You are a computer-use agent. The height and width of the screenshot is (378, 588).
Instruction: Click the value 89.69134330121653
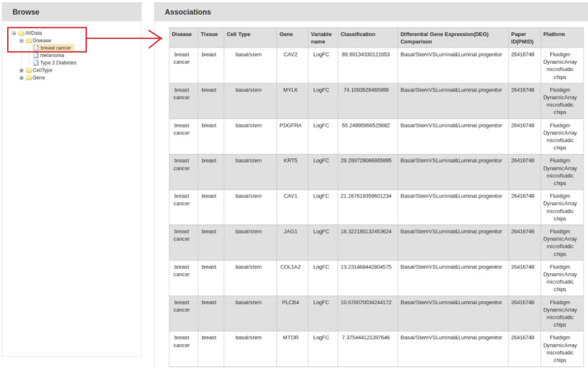point(366,54)
